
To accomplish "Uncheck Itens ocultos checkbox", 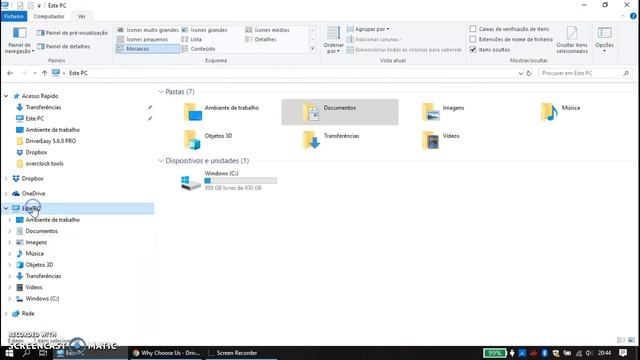I will coord(473,49).
